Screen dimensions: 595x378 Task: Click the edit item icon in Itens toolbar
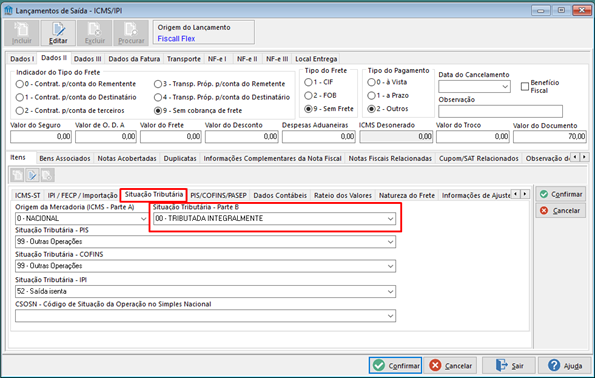click(33, 175)
